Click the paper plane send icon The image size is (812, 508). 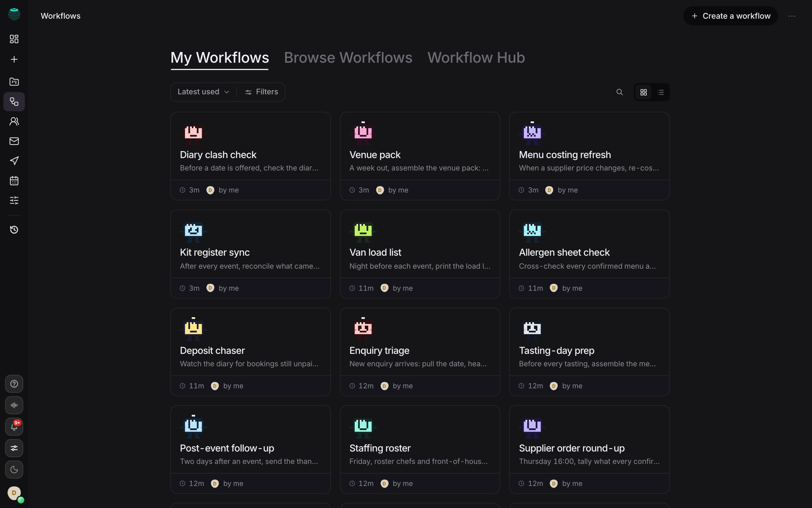coord(14,160)
